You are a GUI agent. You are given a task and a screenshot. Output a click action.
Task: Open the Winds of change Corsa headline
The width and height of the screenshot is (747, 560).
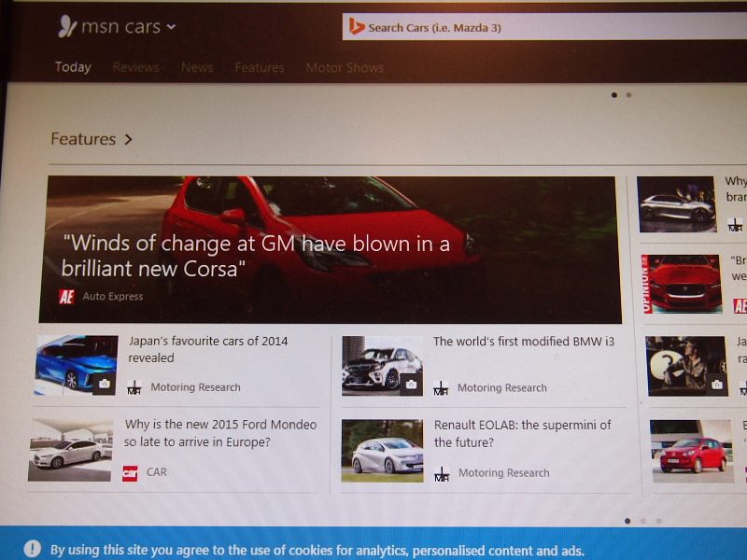click(255, 256)
